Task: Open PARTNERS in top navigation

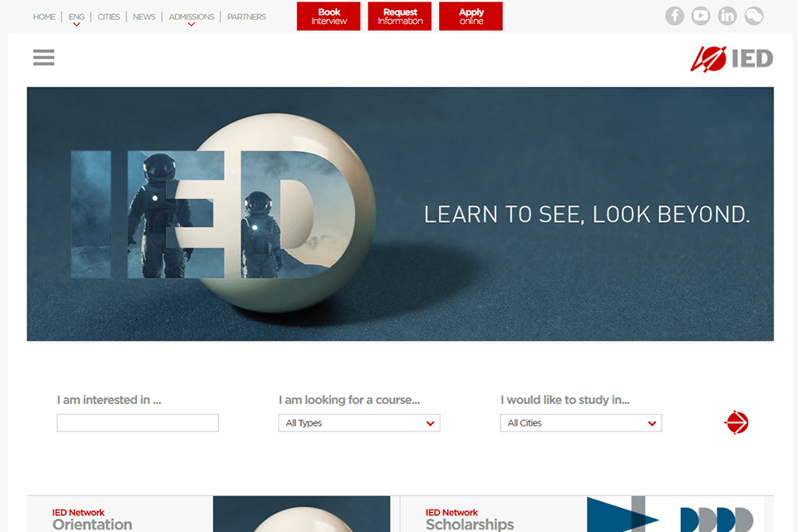Action: coord(246,17)
